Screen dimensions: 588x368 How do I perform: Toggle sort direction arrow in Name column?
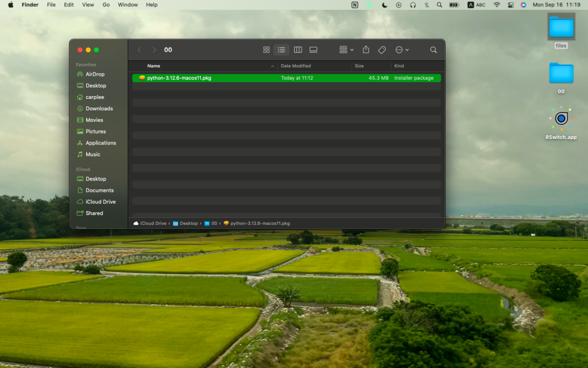coord(273,66)
